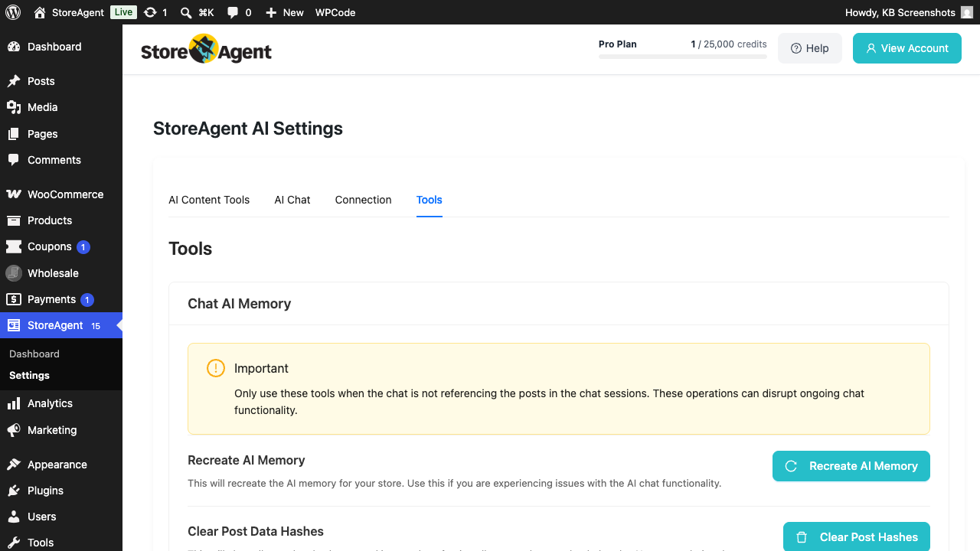Switch to AI Content Tools tab
Image resolution: width=980 pixels, height=551 pixels.
209,200
